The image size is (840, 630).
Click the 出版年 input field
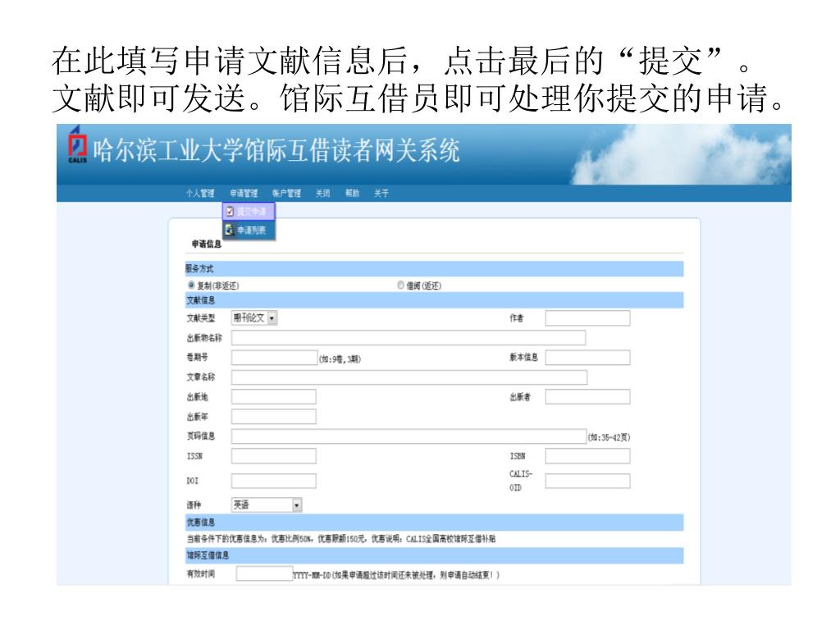pyautogui.click(x=274, y=417)
